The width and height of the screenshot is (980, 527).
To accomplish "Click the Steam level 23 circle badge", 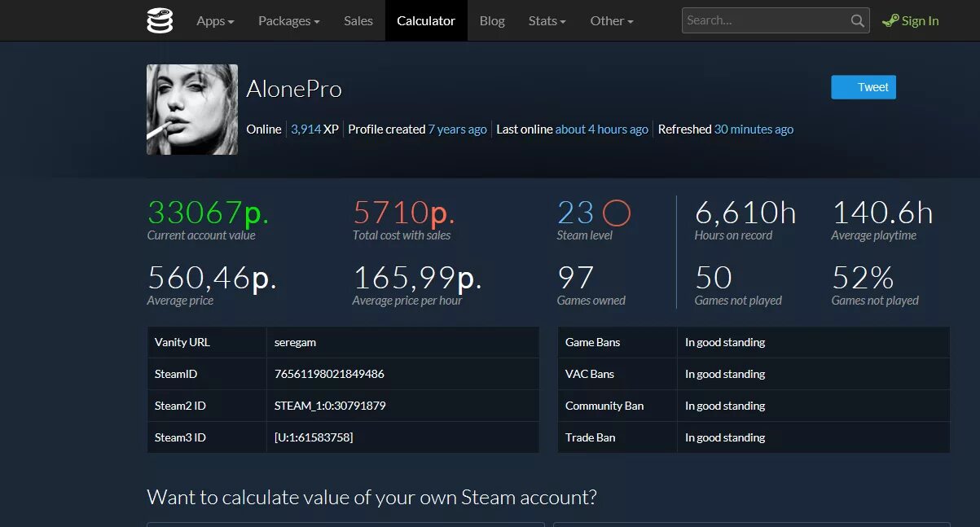I will pos(617,213).
